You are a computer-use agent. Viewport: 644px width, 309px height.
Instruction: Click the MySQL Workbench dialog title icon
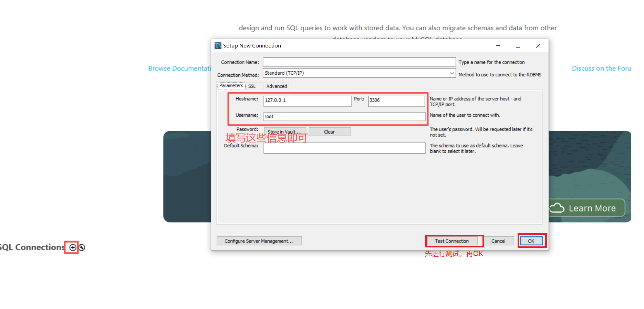pos(218,45)
